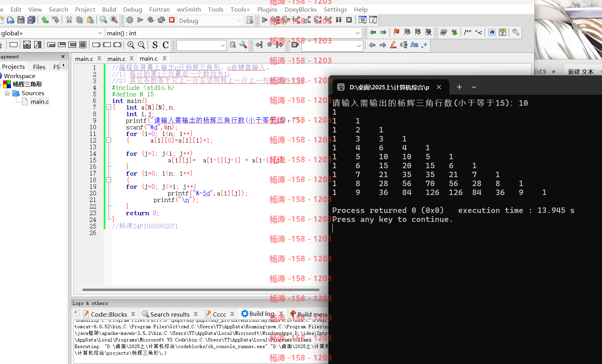The width and height of the screenshot is (602, 364).
Task: Rebuild the project with the cycle-arrows icon
Action: point(161,20)
